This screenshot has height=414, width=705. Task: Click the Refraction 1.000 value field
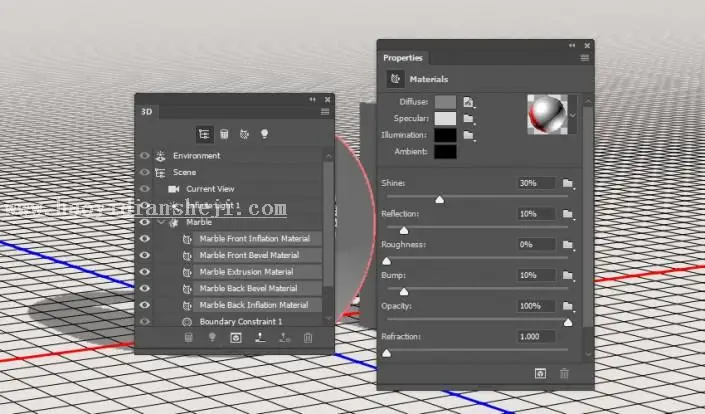536,337
